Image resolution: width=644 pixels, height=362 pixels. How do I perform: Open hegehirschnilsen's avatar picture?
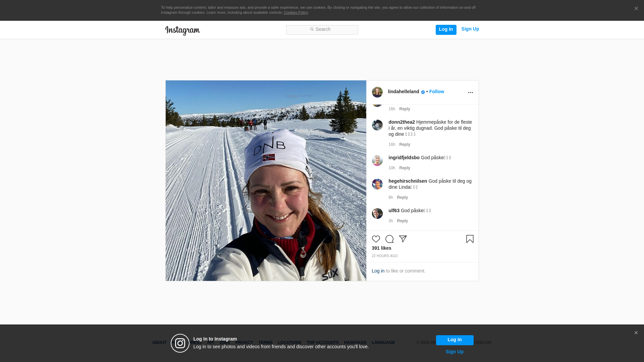(377, 184)
